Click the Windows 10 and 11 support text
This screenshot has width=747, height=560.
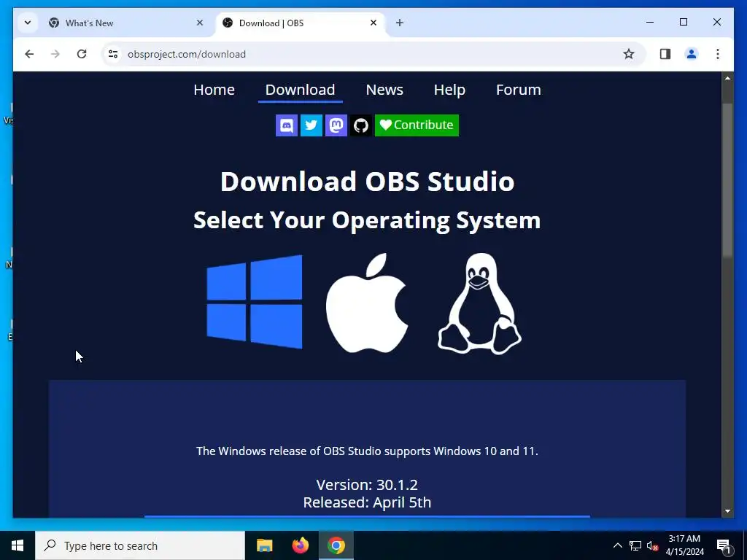367,451
